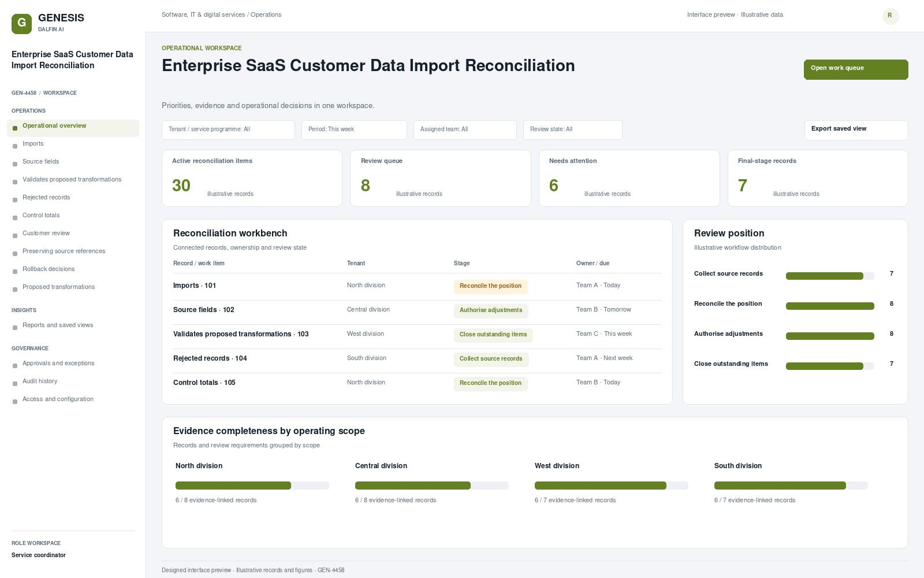Click the Final-stage records summary card
This screenshot has height=578, width=924.
click(818, 179)
